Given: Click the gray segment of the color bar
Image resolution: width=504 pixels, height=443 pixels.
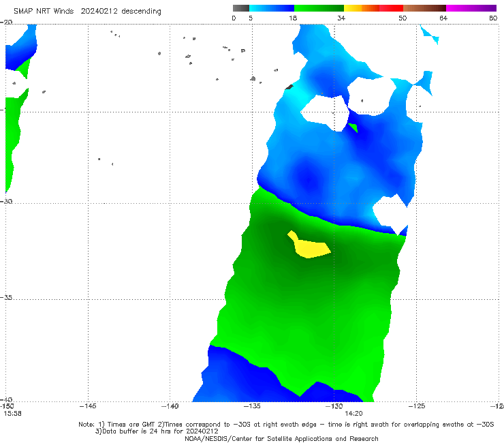Looking at the screenshot, I should (241, 8).
